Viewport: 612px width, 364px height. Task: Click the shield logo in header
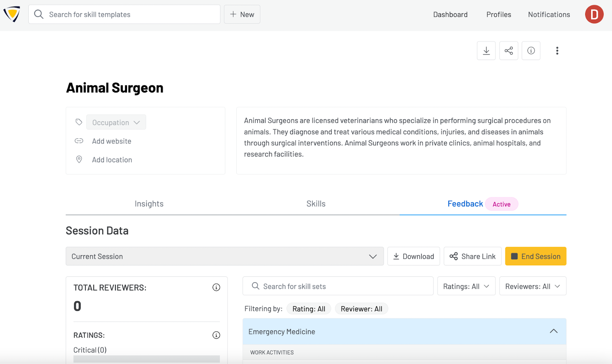[12, 15]
